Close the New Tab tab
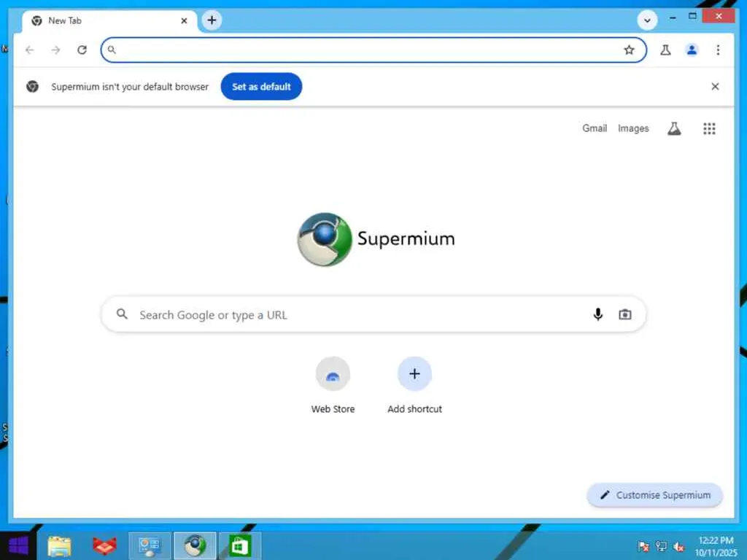This screenshot has width=747, height=560. click(184, 21)
